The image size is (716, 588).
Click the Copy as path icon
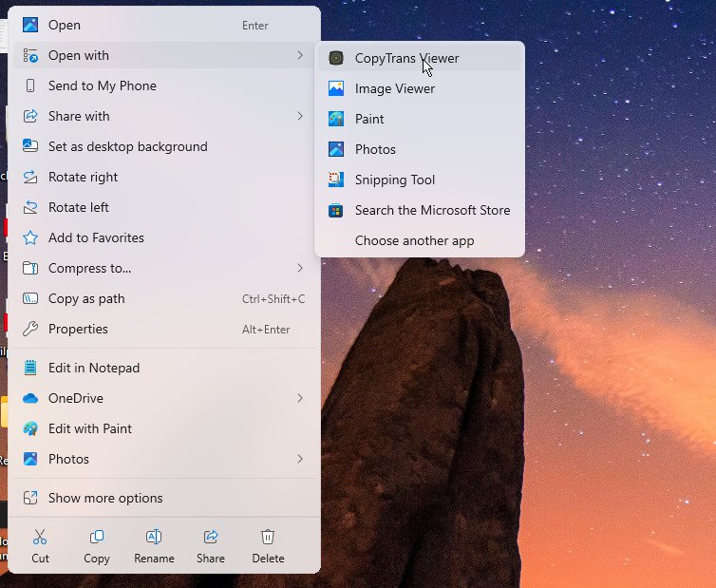pos(30,298)
